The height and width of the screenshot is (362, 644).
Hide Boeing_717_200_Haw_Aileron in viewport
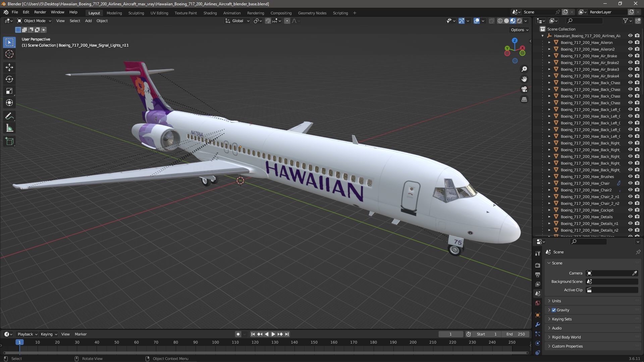click(x=630, y=43)
